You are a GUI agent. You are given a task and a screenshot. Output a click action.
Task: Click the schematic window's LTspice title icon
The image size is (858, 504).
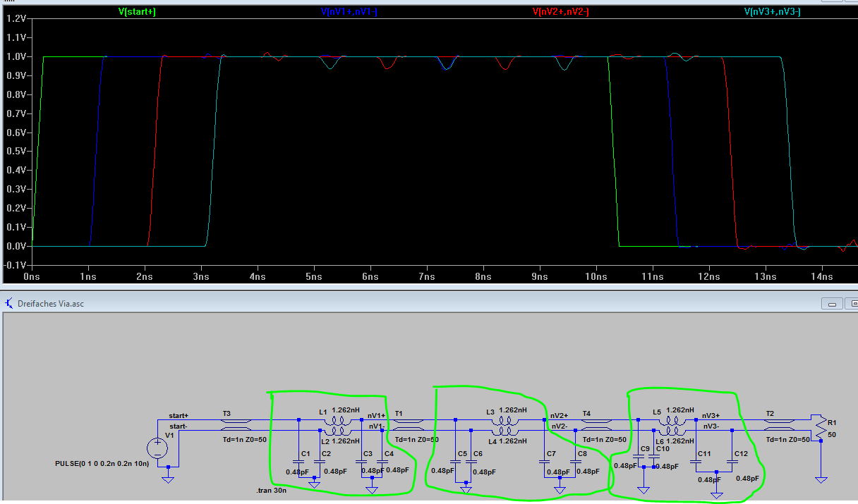click(x=9, y=303)
